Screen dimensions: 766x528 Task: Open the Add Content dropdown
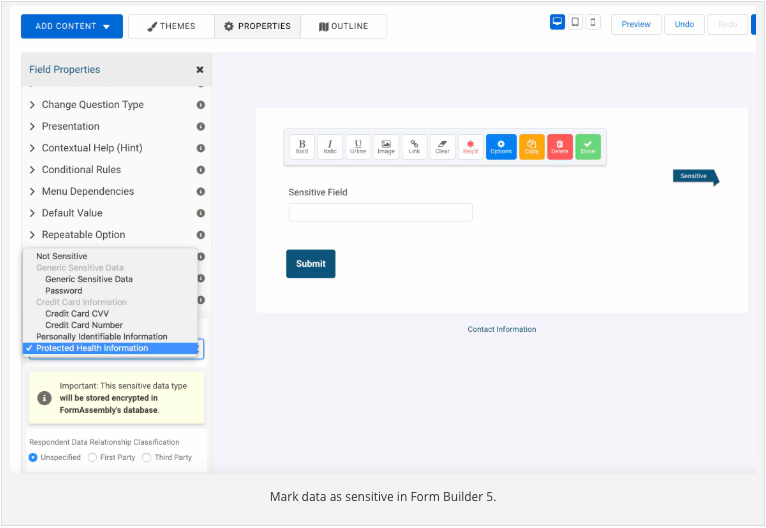72,26
